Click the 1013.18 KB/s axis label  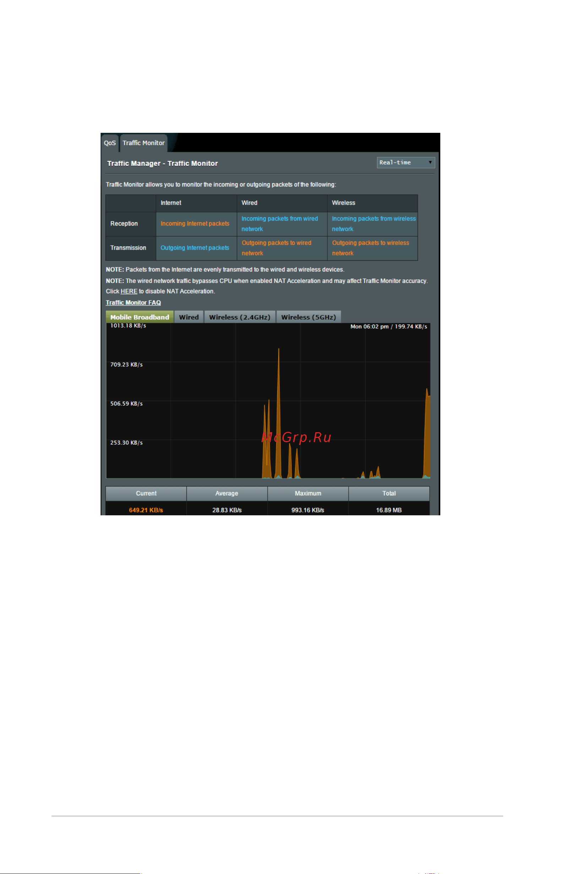(x=128, y=326)
